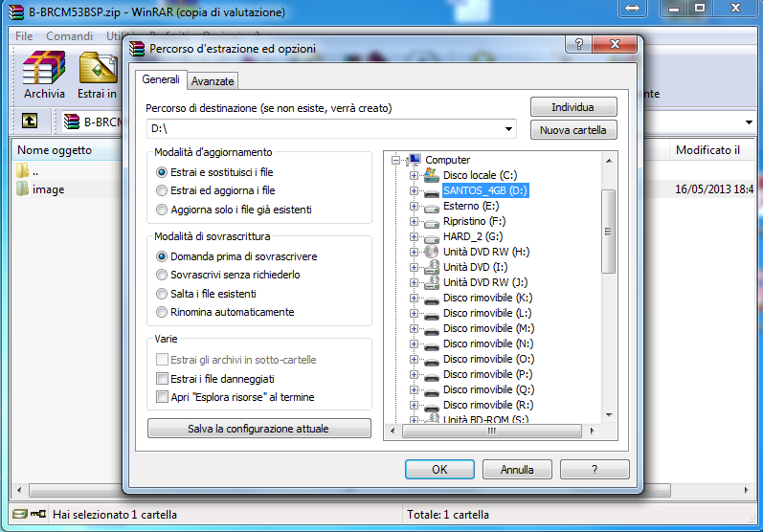Click the key icon in status bar
The height and width of the screenshot is (532, 763).
[x=38, y=514]
